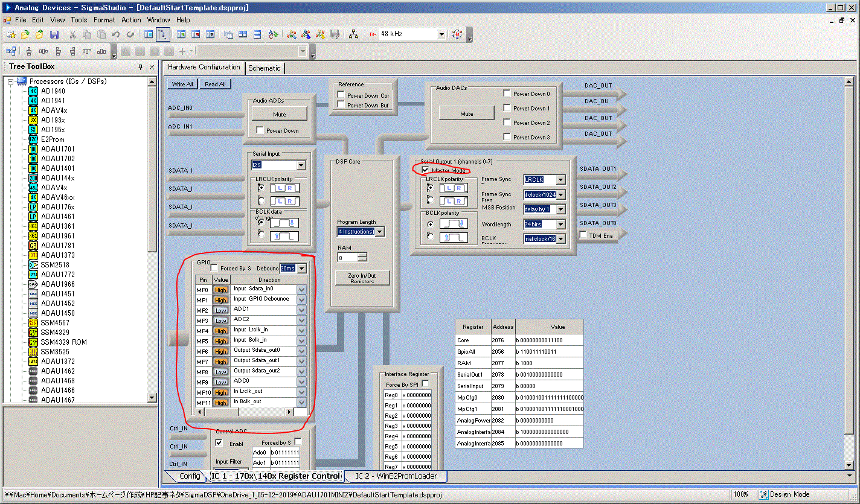The height and width of the screenshot is (504, 860).
Task: Enable the TDM Ena checkbox
Action: pos(583,235)
